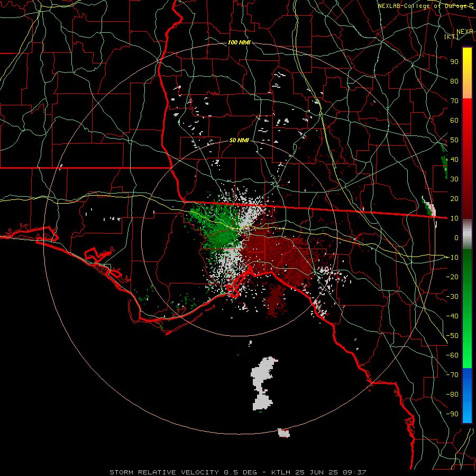
Task: Pick the gray zero-velocity color bar segment
Action: click(x=467, y=234)
